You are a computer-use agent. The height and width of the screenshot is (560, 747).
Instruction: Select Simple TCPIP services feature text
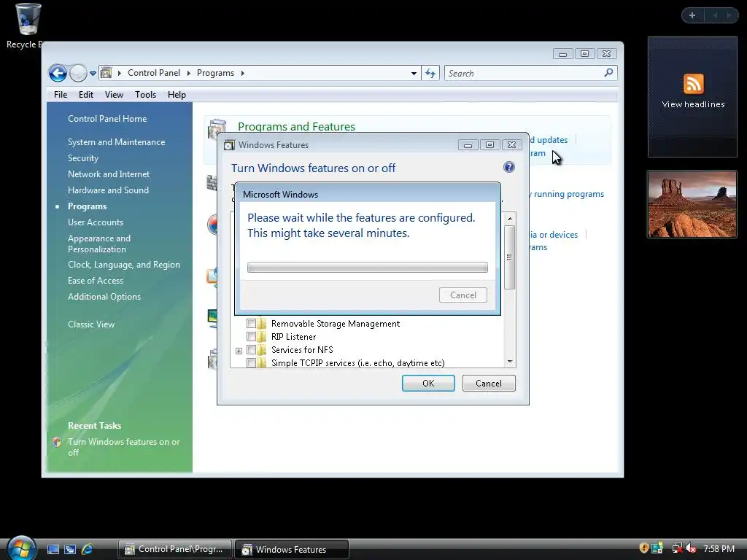[357, 363]
